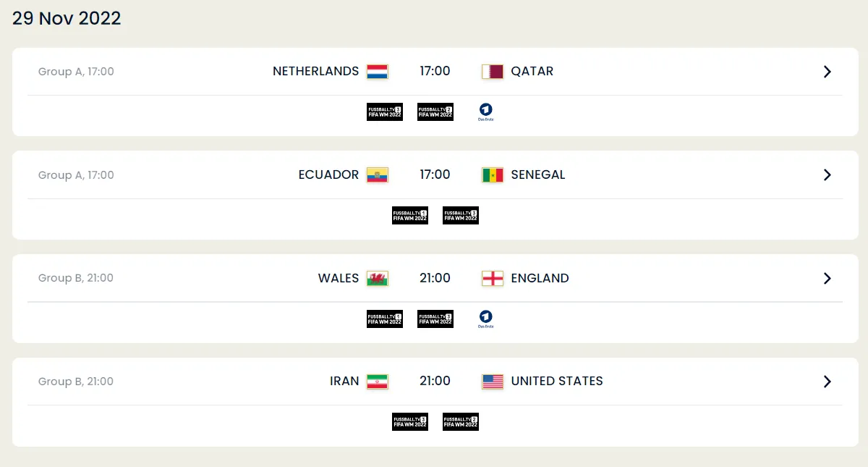Expand the Netherlands vs Qatar match details
This screenshot has height=467, width=868.
(827, 71)
